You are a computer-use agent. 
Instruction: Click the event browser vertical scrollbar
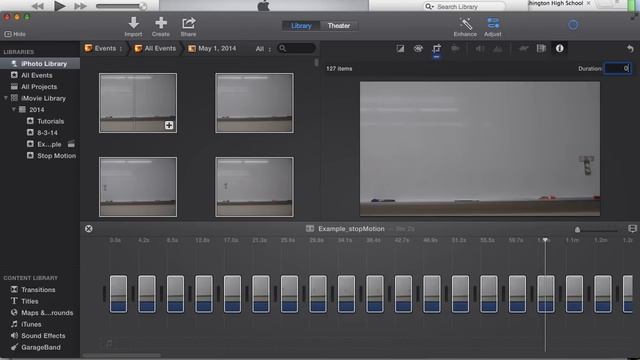pos(316,62)
